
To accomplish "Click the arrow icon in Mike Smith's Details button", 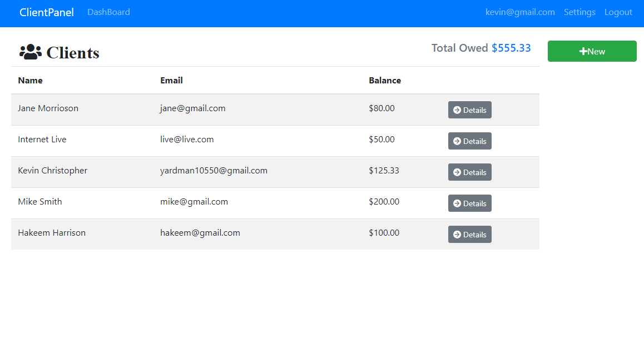I will [457, 203].
